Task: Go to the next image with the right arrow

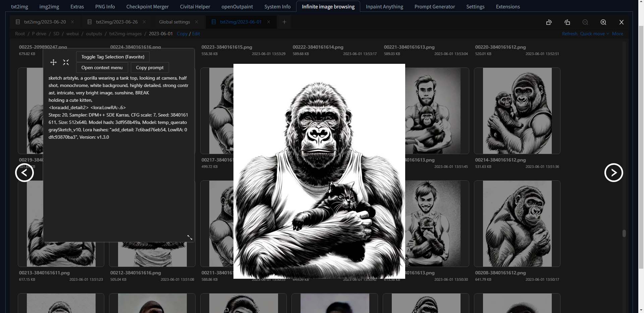Action: pos(614,172)
